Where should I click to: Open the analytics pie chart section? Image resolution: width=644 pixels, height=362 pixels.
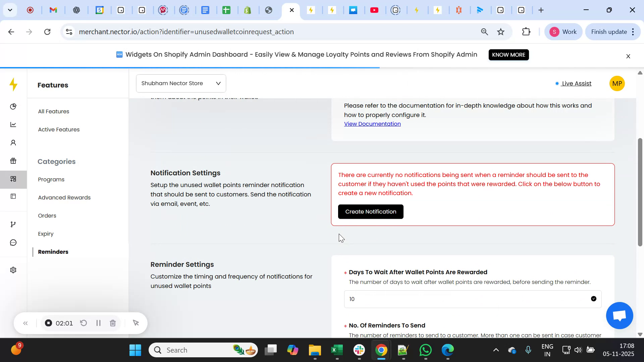pos(13,107)
